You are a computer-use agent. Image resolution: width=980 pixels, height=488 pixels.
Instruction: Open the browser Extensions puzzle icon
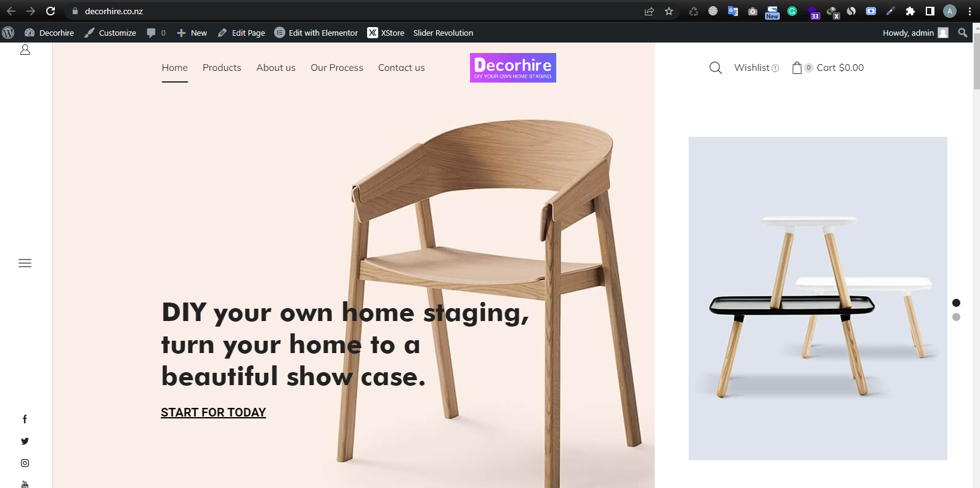910,11
